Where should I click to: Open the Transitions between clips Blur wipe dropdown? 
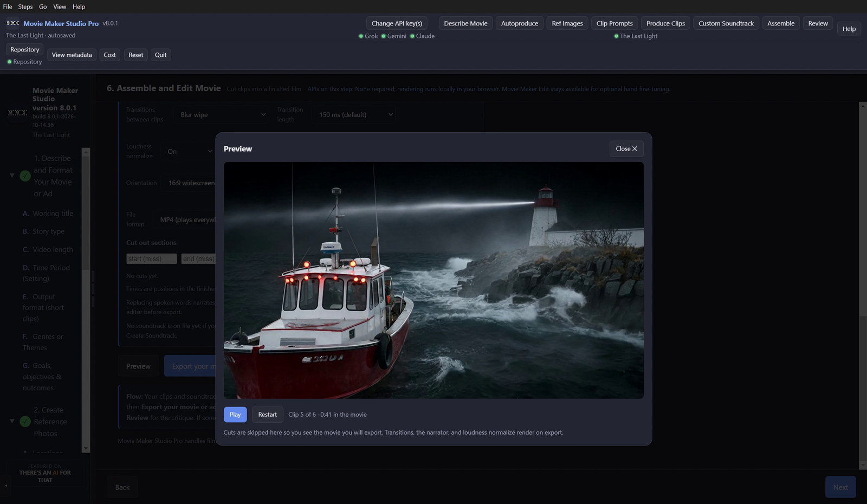click(x=223, y=114)
